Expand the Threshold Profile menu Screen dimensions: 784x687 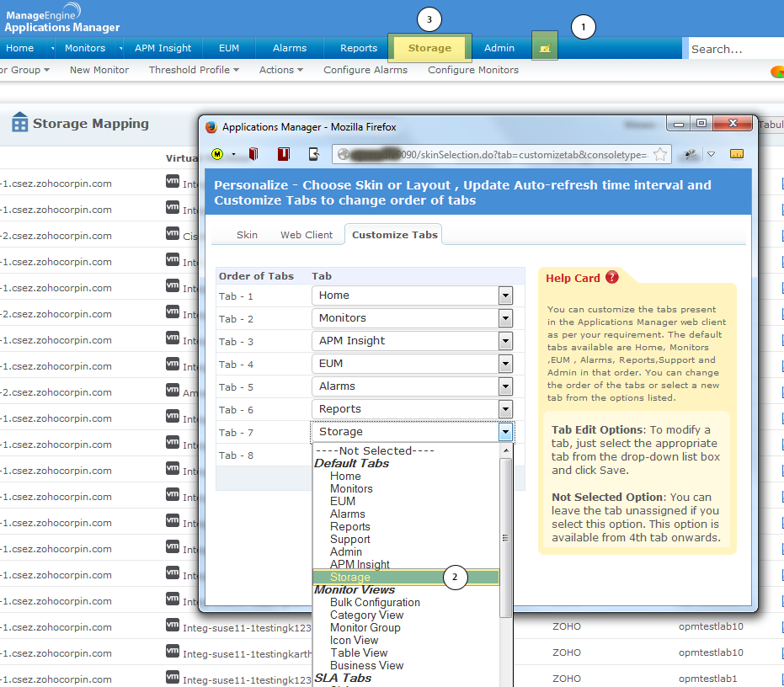(x=194, y=70)
